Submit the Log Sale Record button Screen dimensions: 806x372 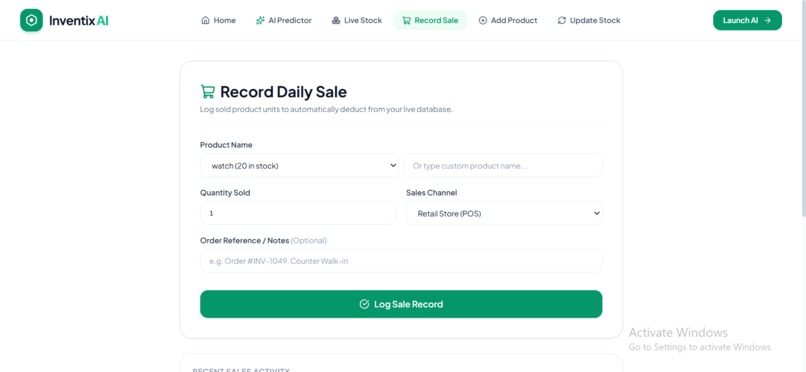tap(401, 304)
